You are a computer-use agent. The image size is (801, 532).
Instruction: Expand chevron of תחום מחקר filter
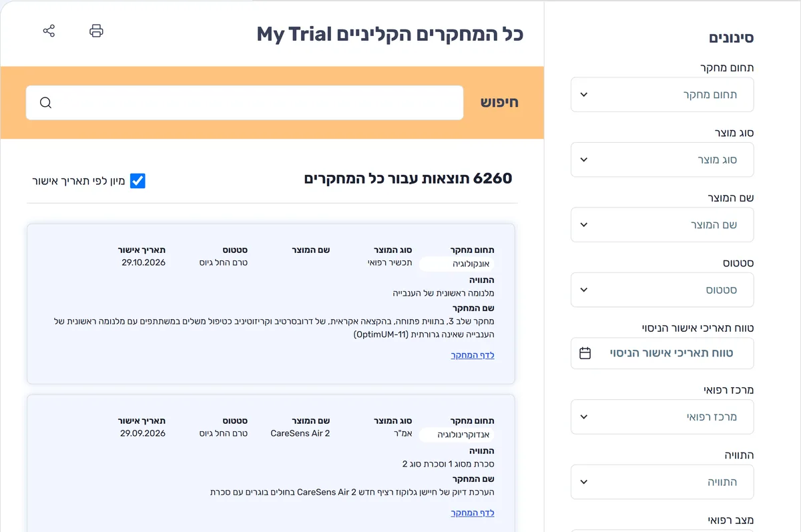[584, 95]
